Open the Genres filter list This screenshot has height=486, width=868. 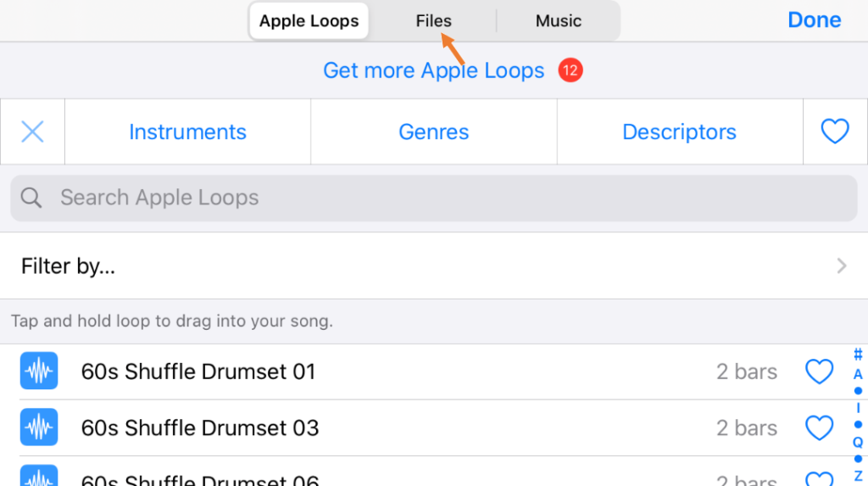[x=434, y=132]
